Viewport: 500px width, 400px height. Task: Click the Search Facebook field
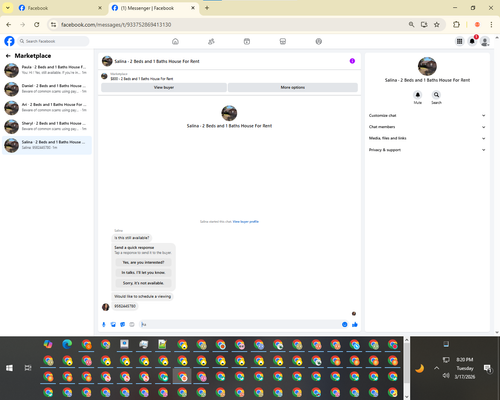(x=53, y=41)
